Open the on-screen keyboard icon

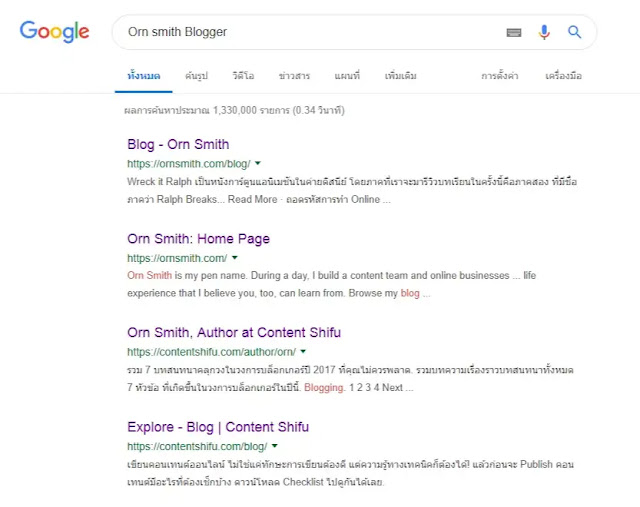point(514,32)
